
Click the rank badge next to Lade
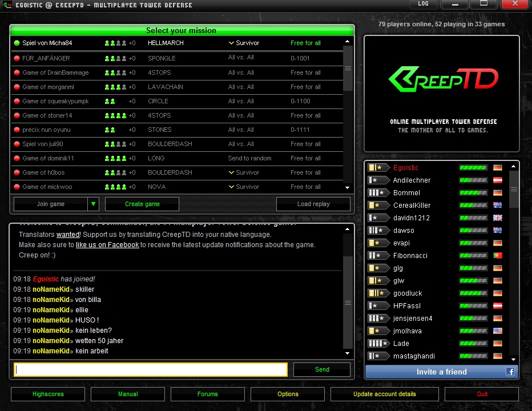[378, 344]
